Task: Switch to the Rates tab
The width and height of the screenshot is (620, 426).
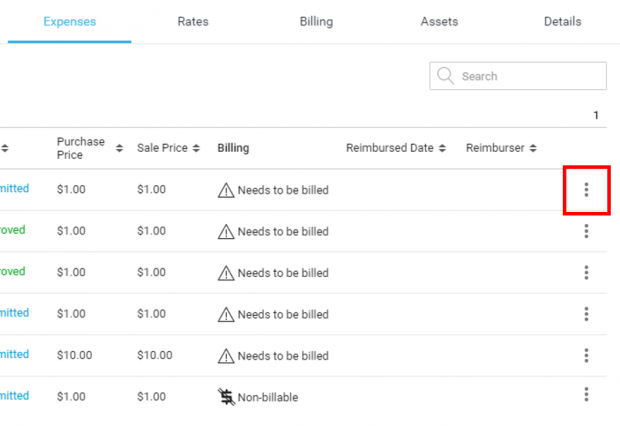Action: click(x=193, y=21)
